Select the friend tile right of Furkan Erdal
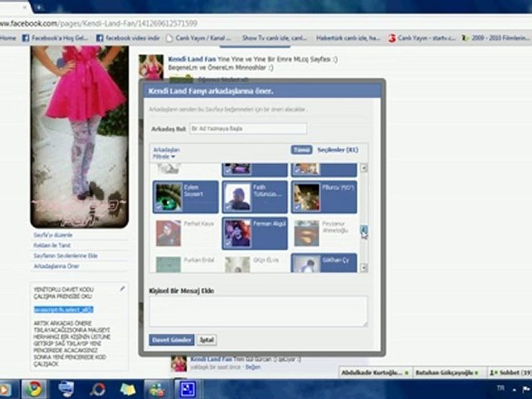532x399 pixels. pyautogui.click(x=255, y=263)
